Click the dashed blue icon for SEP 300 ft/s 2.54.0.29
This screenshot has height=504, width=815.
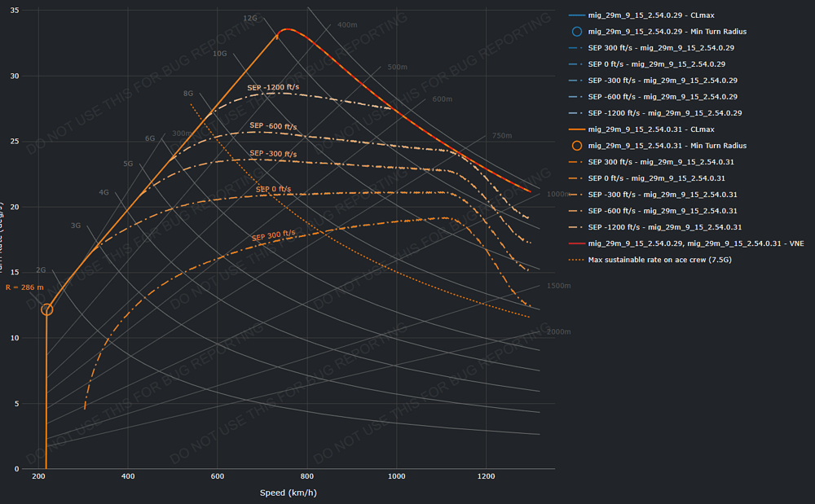[x=577, y=48]
